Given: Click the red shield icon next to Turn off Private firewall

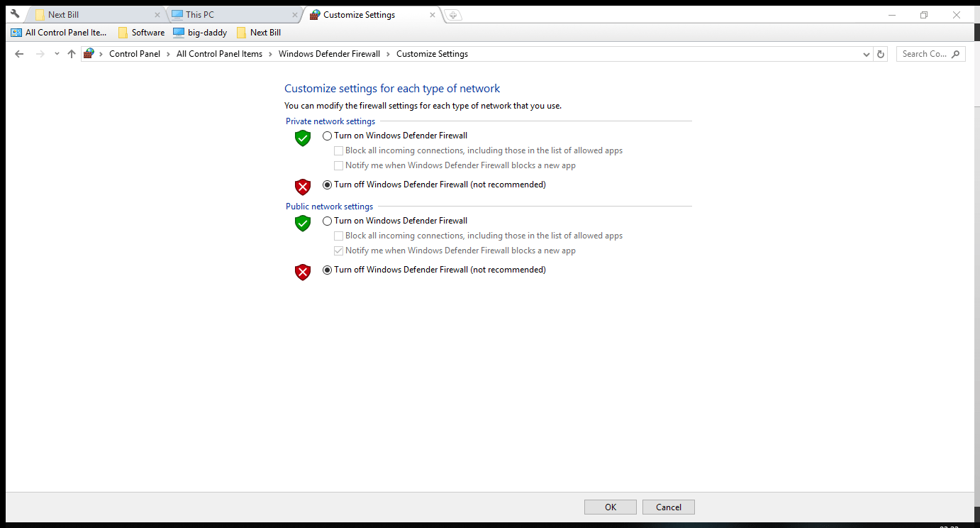Looking at the screenshot, I should [x=302, y=187].
